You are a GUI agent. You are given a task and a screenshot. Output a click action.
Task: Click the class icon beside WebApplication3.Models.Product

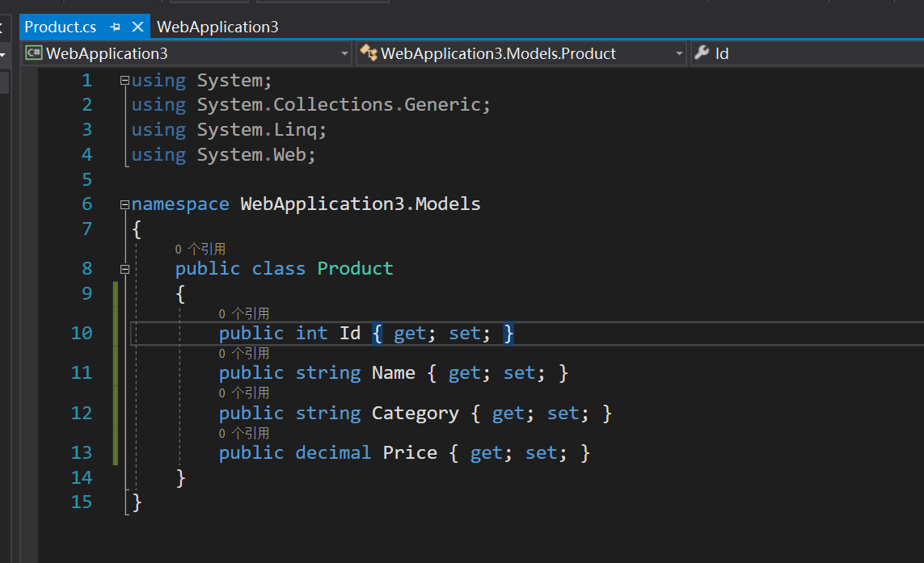coord(369,53)
